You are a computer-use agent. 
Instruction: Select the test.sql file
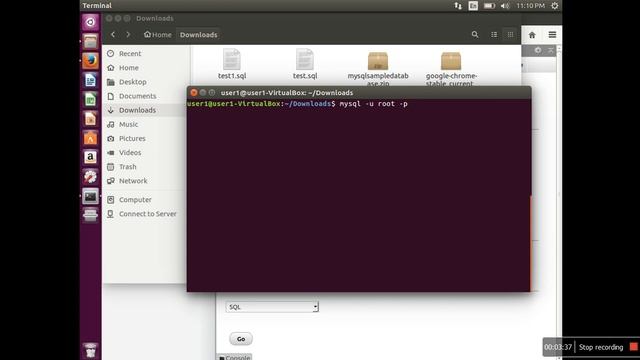pyautogui.click(x=305, y=64)
